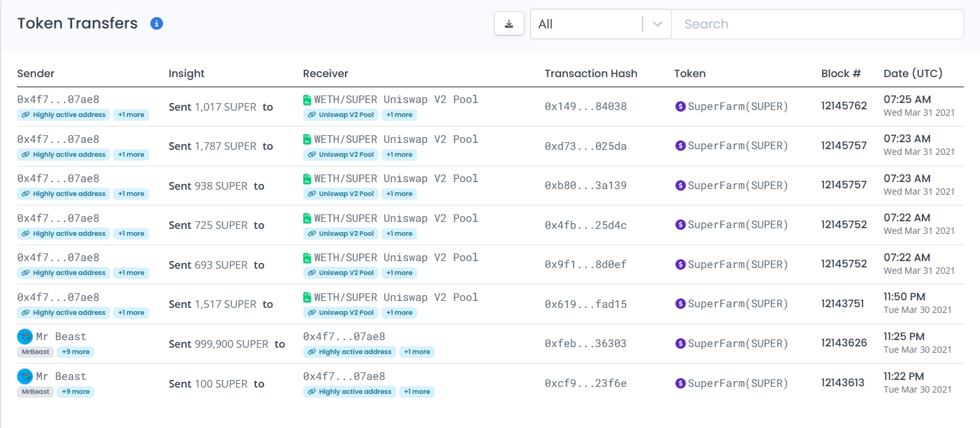This screenshot has width=980, height=428.
Task: Expand +1 more next to Uniswap V2 Pool, first row
Action: (399, 115)
